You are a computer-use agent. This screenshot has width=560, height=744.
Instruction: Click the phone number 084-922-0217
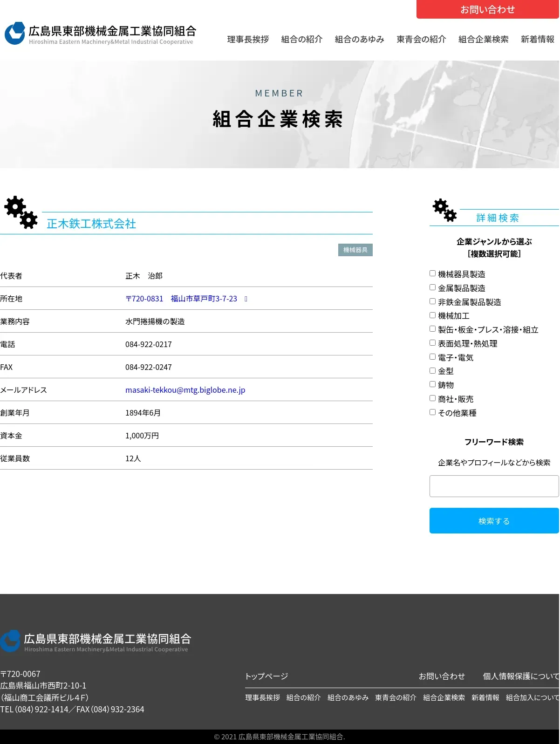(149, 344)
